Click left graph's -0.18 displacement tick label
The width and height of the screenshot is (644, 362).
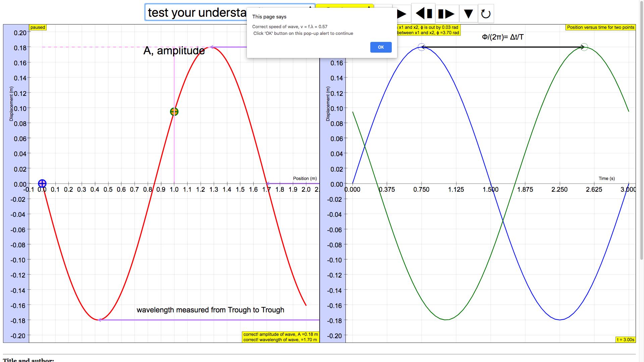[x=18, y=320]
